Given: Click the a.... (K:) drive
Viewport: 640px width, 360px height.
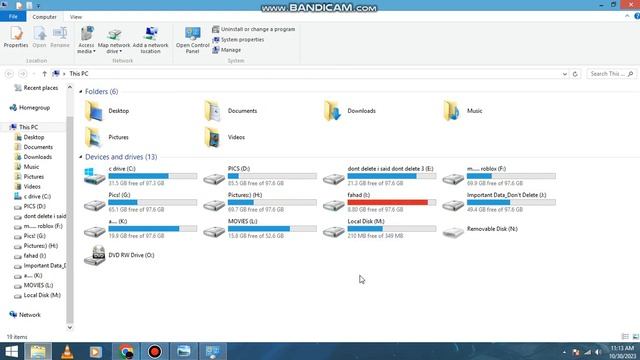Looking at the screenshot, I should tap(141, 229).
